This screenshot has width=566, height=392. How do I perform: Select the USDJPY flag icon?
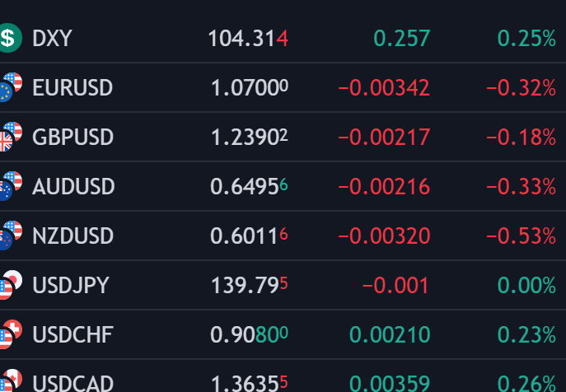coord(10,285)
